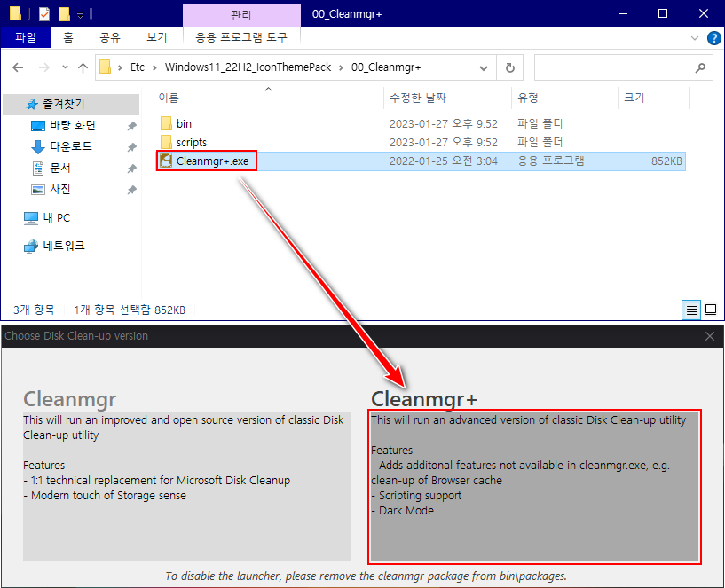Select the scripts folder
Screen dimensions: 725x588
pyautogui.click(x=192, y=143)
